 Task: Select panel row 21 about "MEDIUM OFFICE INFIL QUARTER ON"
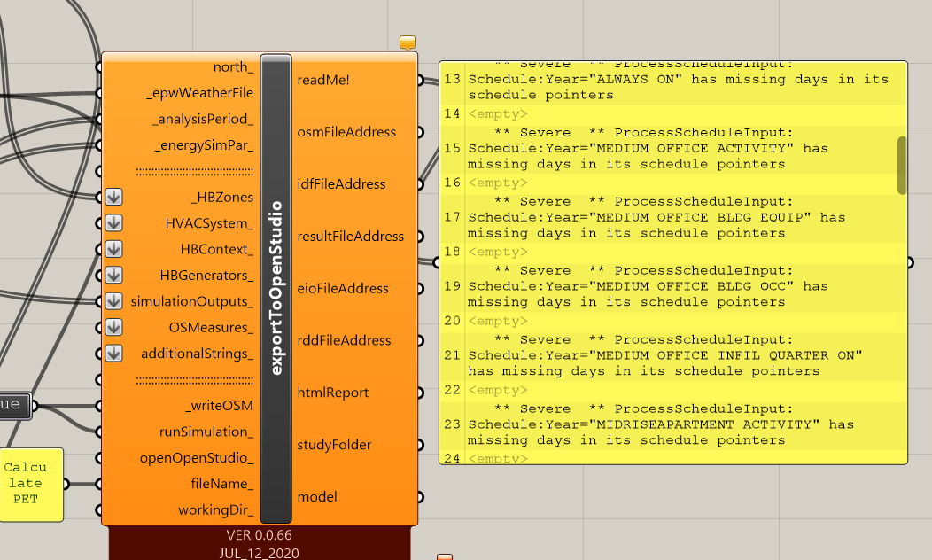click(x=673, y=355)
